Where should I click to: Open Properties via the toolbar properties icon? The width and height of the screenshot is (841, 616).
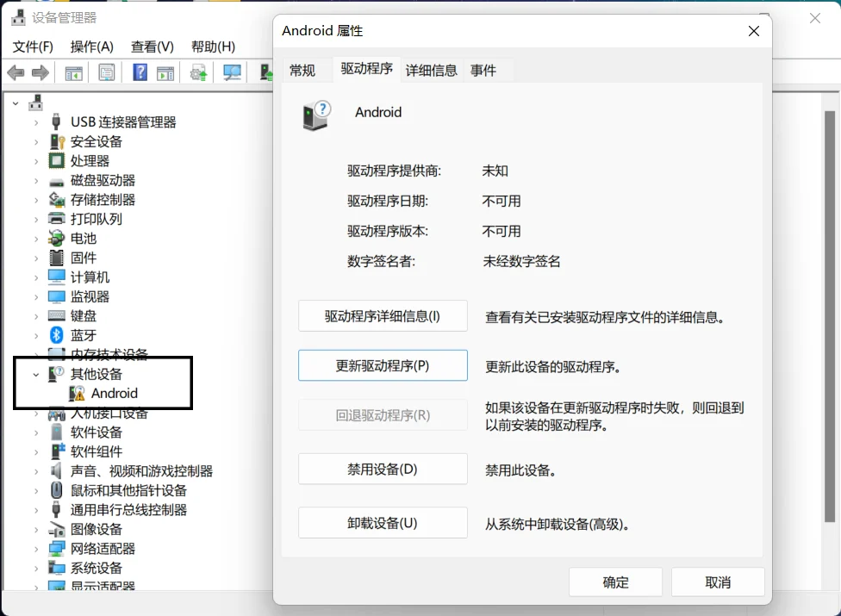pyautogui.click(x=107, y=72)
